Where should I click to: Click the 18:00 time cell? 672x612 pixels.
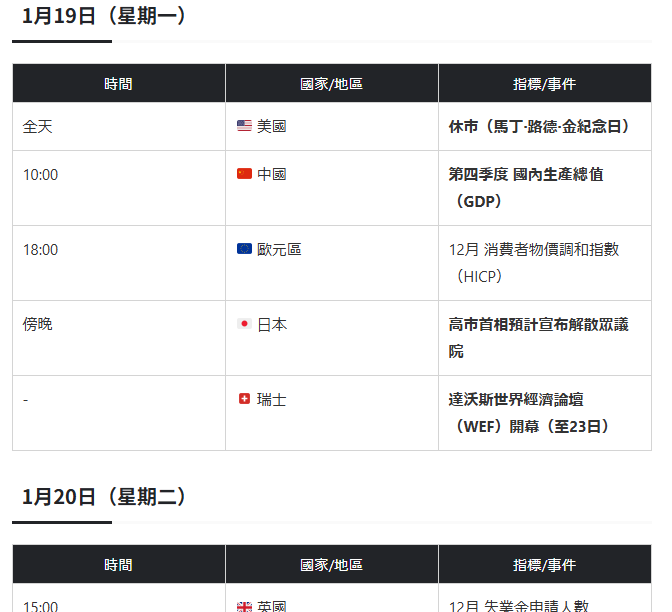tap(41, 249)
